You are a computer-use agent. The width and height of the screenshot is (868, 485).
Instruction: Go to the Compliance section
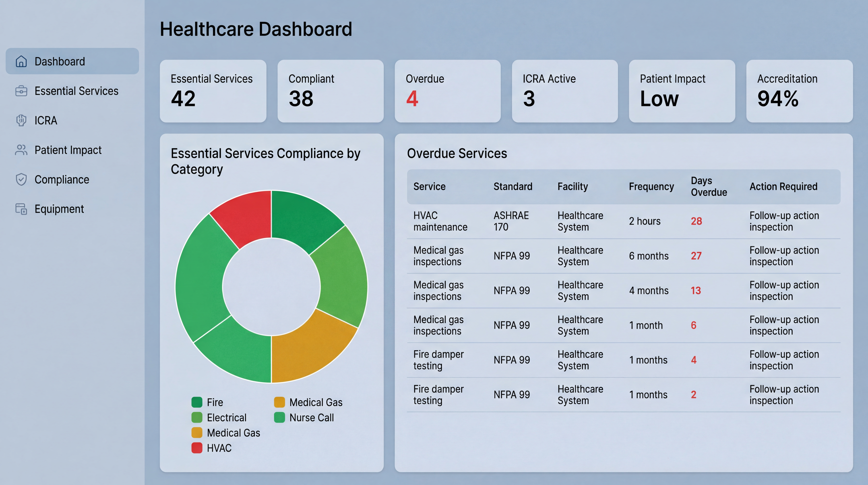coord(62,180)
